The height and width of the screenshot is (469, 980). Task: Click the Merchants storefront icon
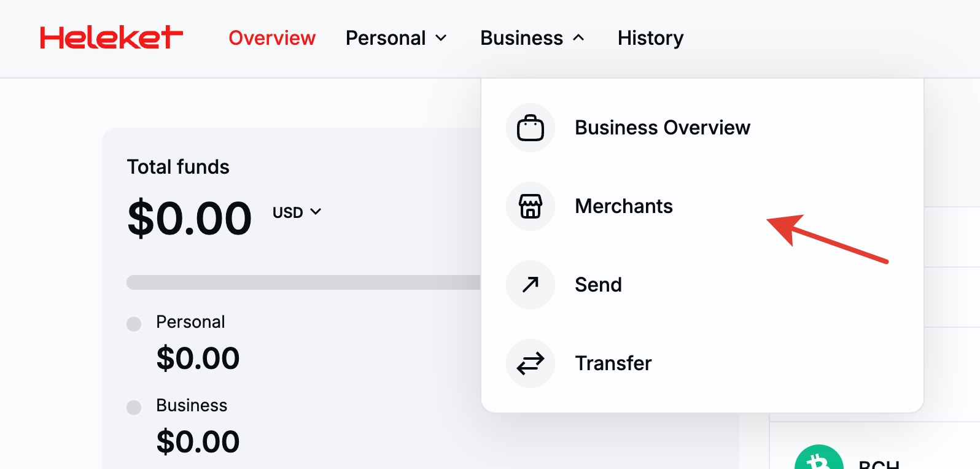pos(531,206)
